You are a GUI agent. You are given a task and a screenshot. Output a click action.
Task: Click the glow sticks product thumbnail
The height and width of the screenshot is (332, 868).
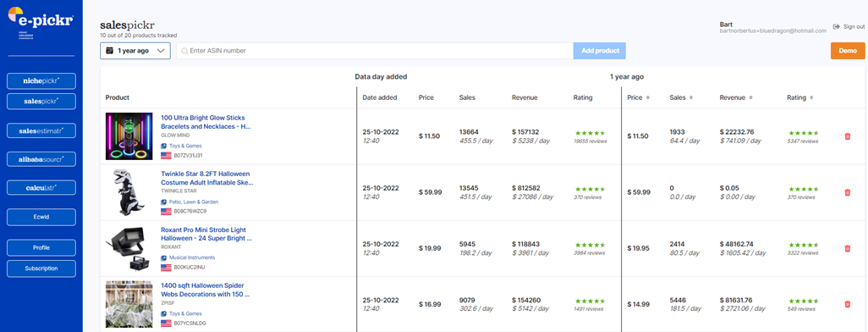[129, 136]
